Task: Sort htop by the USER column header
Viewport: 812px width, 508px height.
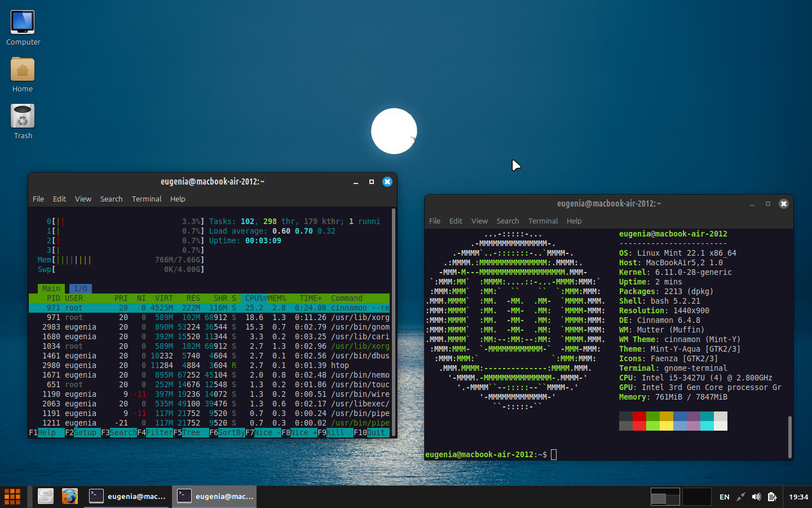Action: (x=74, y=298)
